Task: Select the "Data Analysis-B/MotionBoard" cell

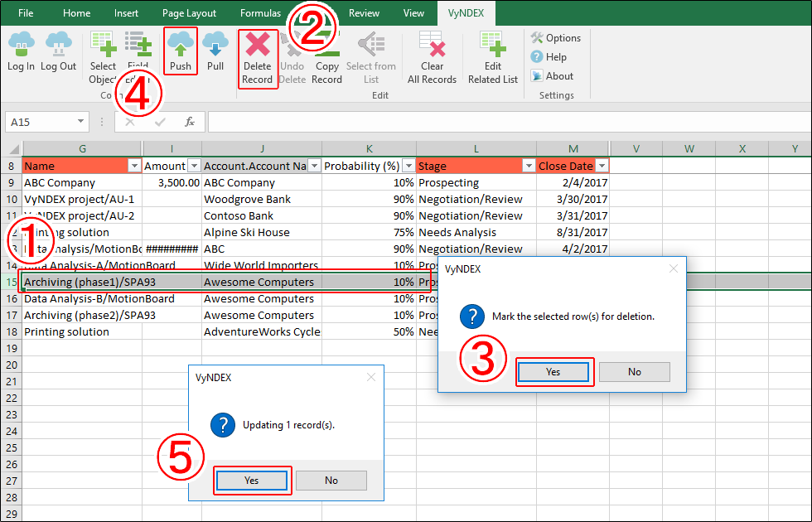Action: tap(82, 299)
